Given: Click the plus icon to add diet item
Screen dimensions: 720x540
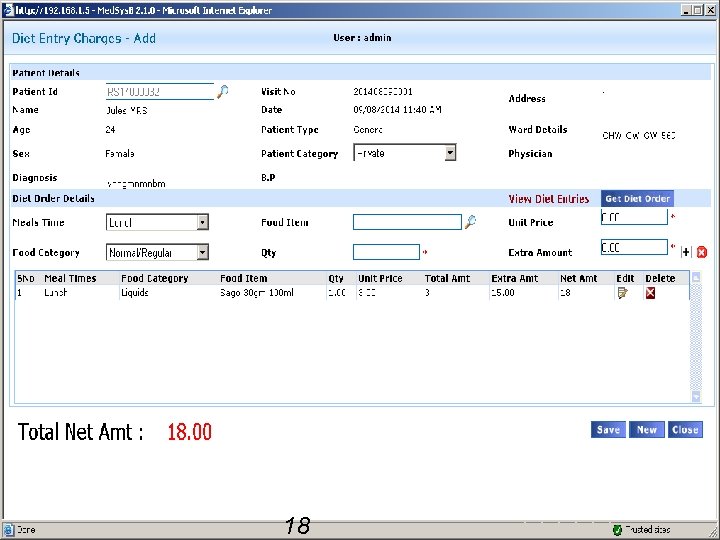Looking at the screenshot, I should 686,252.
